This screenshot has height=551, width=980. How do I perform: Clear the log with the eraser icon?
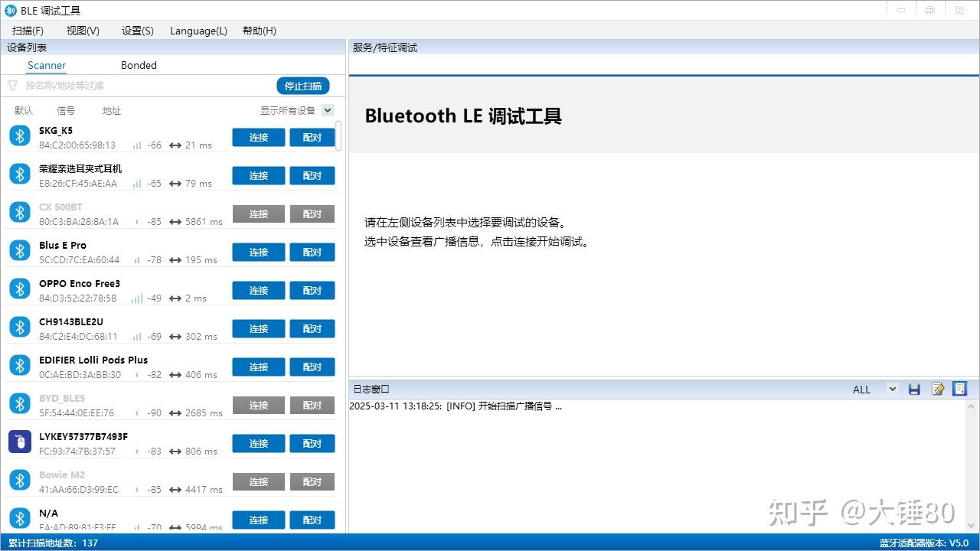(937, 389)
